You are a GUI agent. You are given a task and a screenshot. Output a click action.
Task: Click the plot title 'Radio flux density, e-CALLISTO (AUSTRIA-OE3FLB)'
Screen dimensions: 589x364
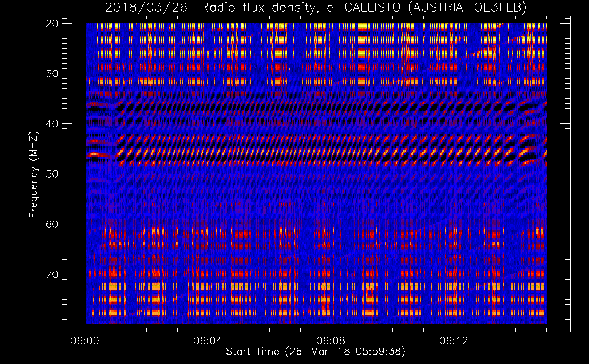pyautogui.click(x=363, y=7)
